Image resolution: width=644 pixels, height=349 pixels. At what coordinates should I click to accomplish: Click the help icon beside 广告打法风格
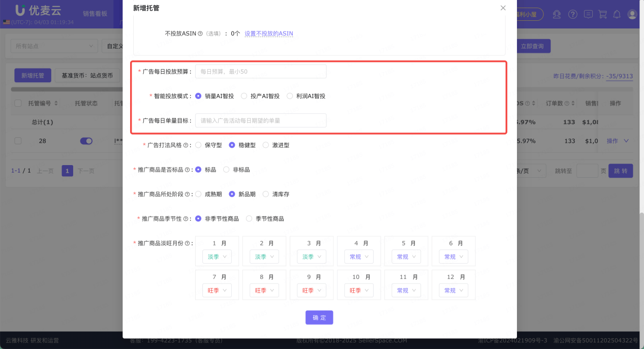coord(186,145)
